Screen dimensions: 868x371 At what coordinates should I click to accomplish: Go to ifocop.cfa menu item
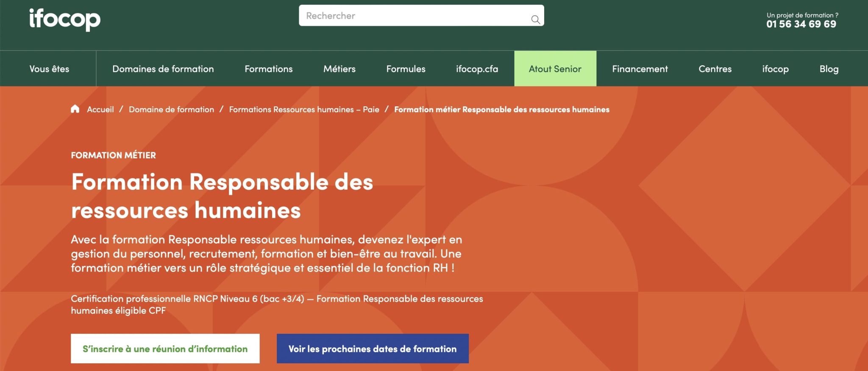coord(477,69)
